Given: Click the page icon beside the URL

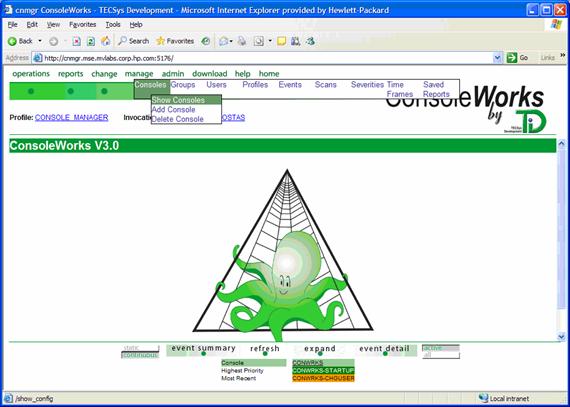Looking at the screenshot, I should 37,58.
